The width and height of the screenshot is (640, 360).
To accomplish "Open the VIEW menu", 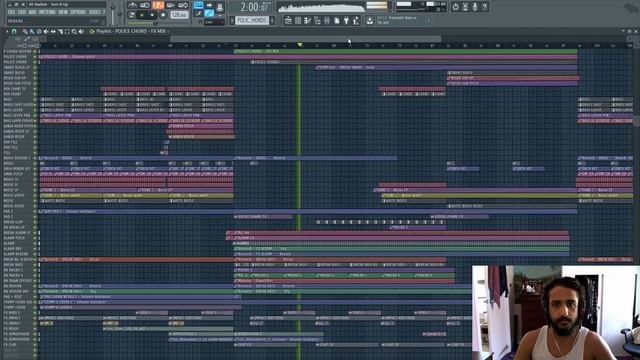I will tap(63, 12).
